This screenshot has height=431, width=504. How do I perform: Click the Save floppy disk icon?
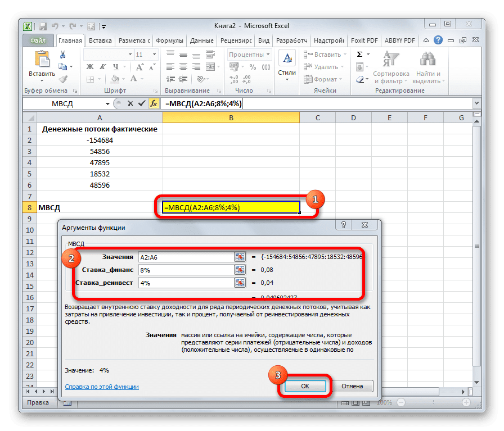point(42,26)
